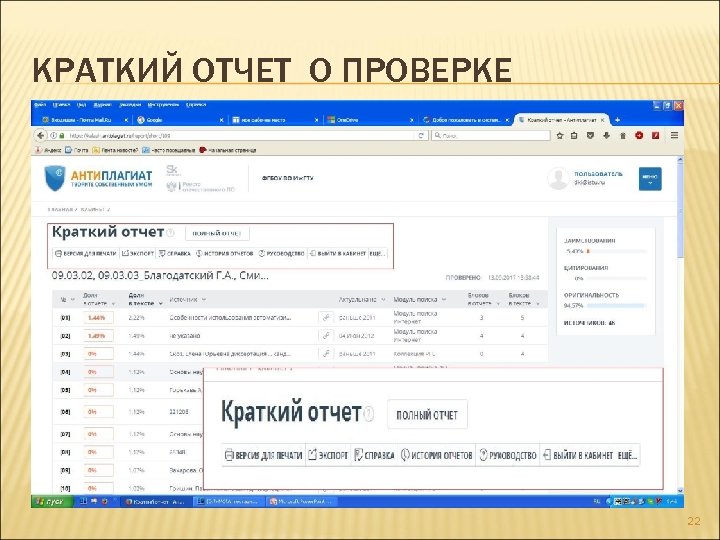Click ВЫЙТИ В КАБИНЕТ in the enlarged inset toolbar

pos(578,455)
